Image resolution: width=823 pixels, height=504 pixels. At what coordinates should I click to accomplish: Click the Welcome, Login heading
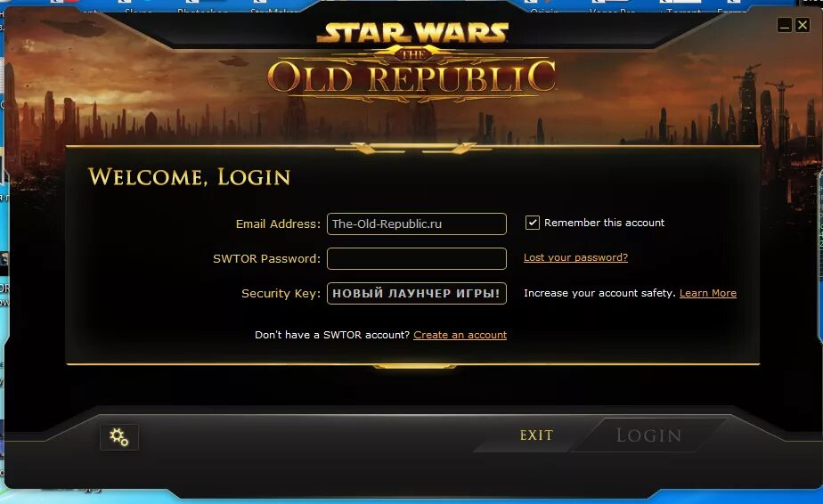click(189, 177)
